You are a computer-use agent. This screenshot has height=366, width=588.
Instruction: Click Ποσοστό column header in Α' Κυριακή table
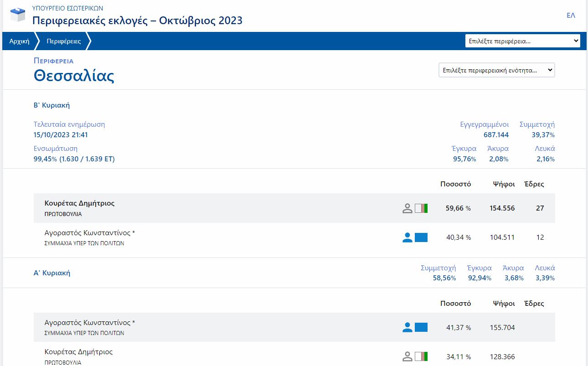click(x=456, y=303)
